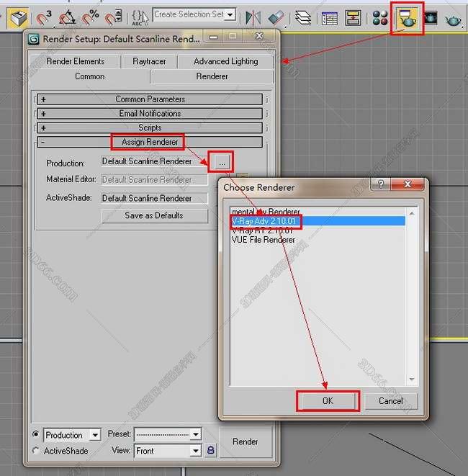
Task: Switch to the Renderer tab
Action: (x=212, y=76)
